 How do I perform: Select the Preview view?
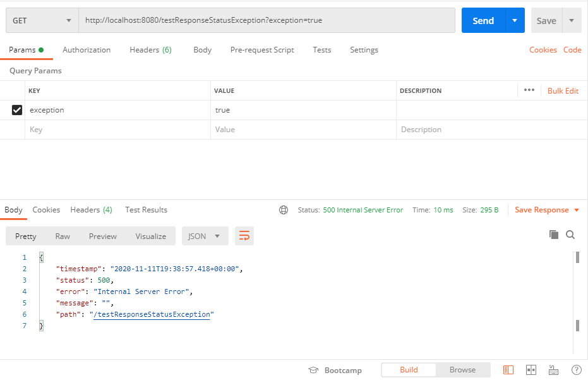click(103, 236)
